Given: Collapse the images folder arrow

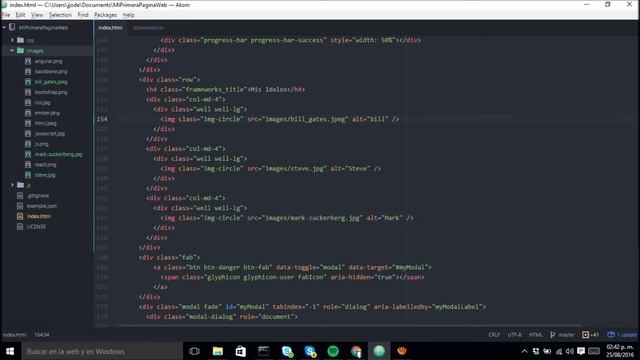Looking at the screenshot, I should tap(12, 51).
